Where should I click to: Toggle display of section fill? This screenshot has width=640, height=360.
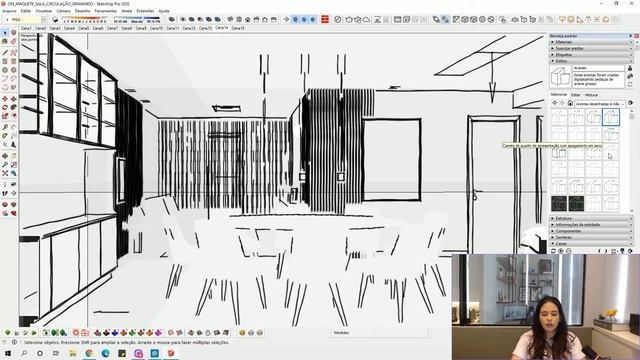(x=313, y=19)
